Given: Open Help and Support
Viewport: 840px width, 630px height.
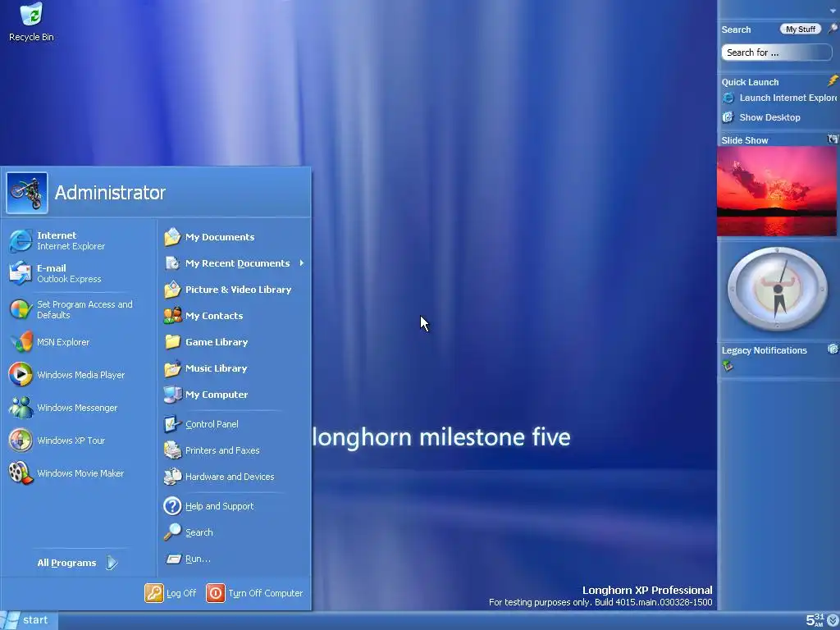Looking at the screenshot, I should 209,506.
